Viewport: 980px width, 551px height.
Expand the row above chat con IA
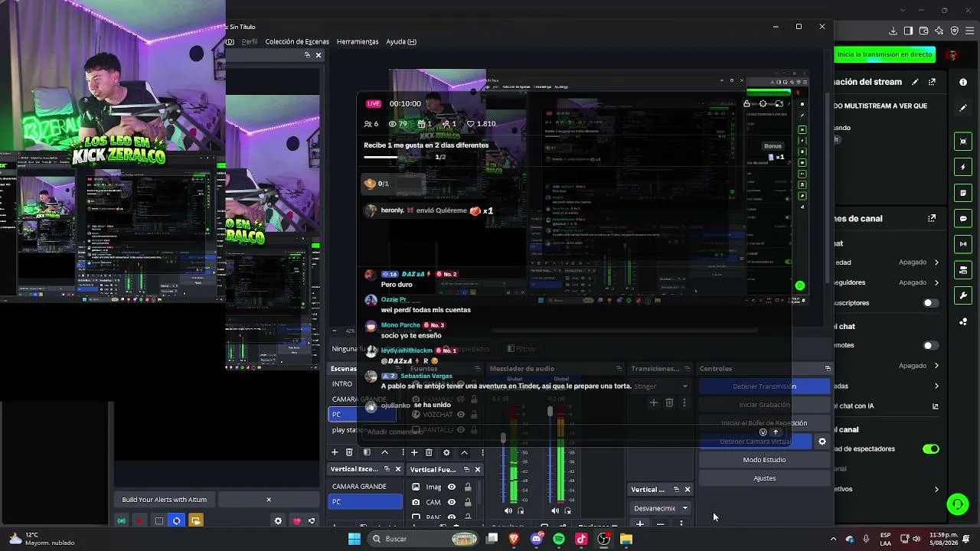(x=936, y=386)
